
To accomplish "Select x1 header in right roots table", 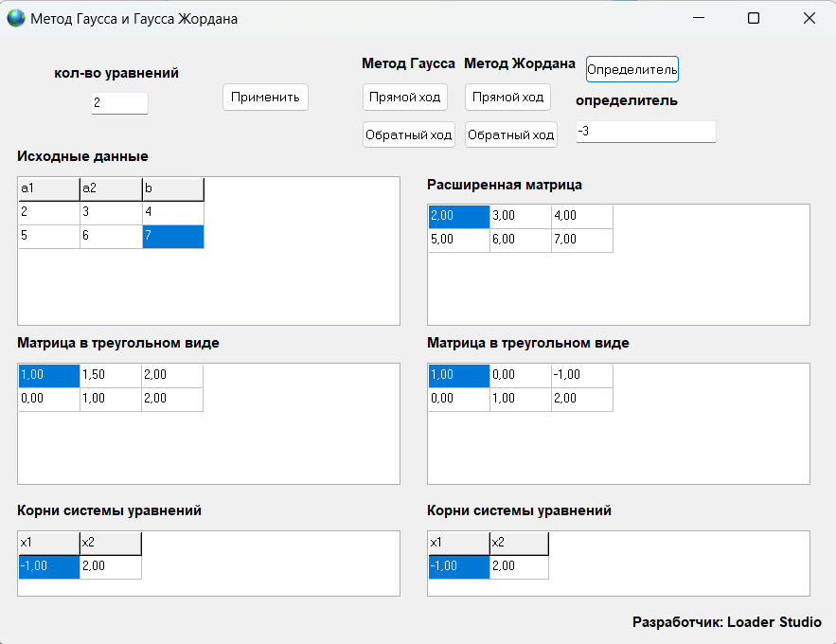I will 458,543.
